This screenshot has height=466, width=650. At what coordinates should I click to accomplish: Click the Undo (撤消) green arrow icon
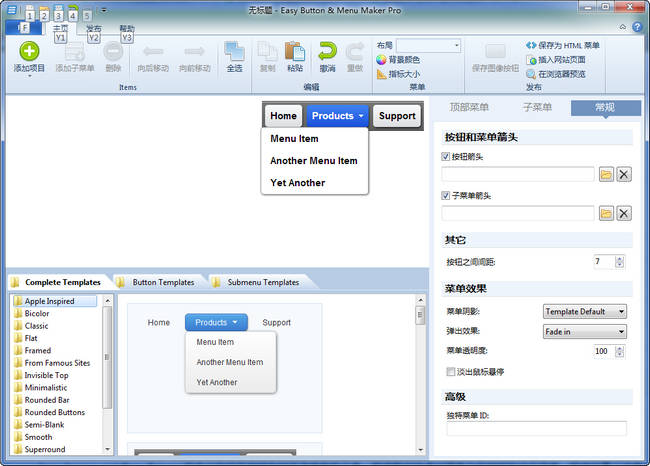327,51
